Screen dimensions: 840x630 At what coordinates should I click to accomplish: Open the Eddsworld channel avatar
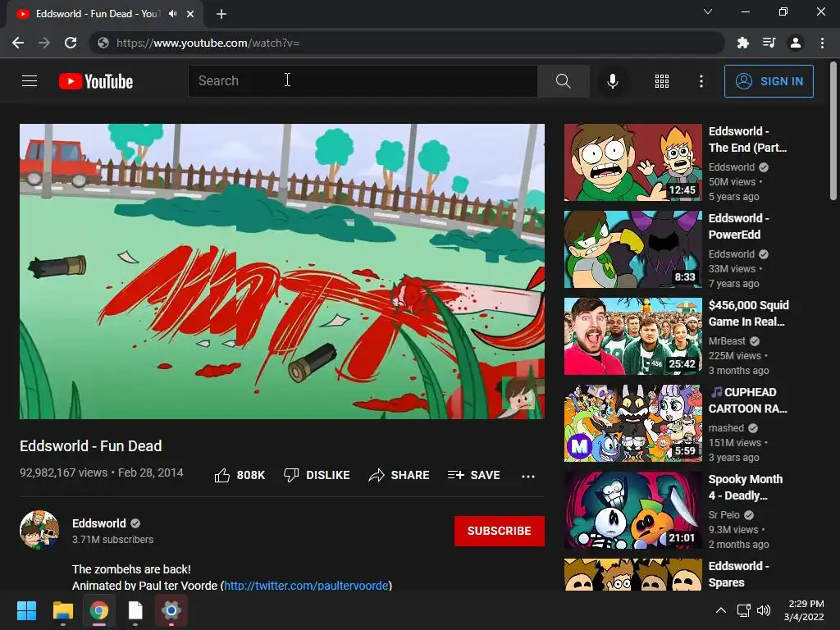[39, 530]
